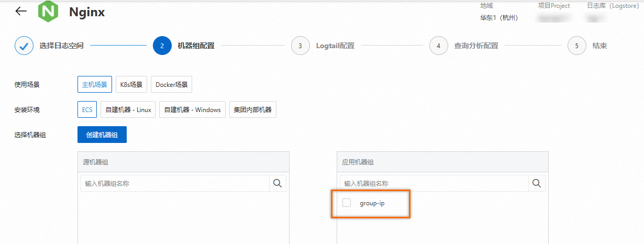Choose 集团内部机器 environment

(253, 109)
